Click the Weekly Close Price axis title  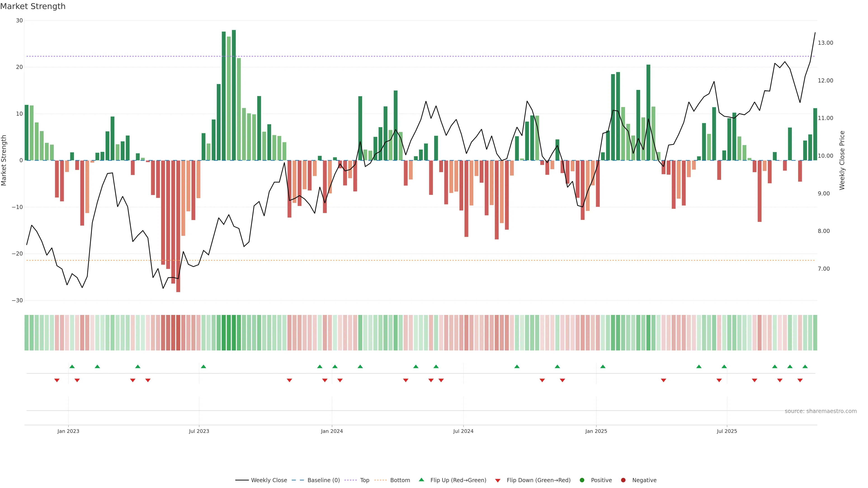tap(842, 160)
